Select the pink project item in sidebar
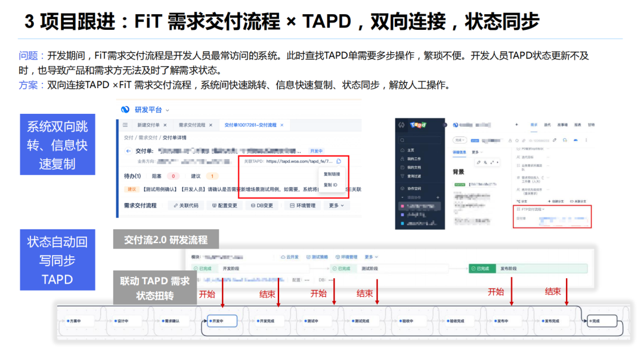The width and height of the screenshot is (644, 361). [420, 206]
